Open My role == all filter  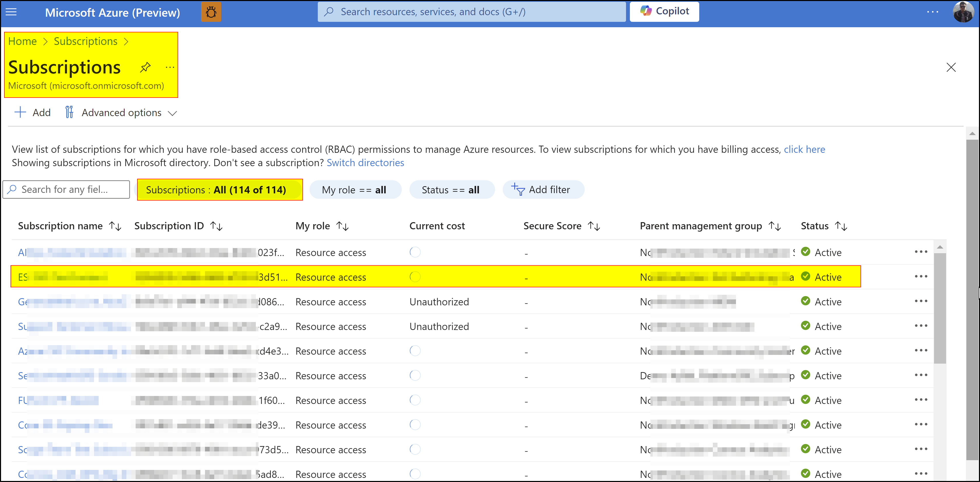(x=355, y=190)
